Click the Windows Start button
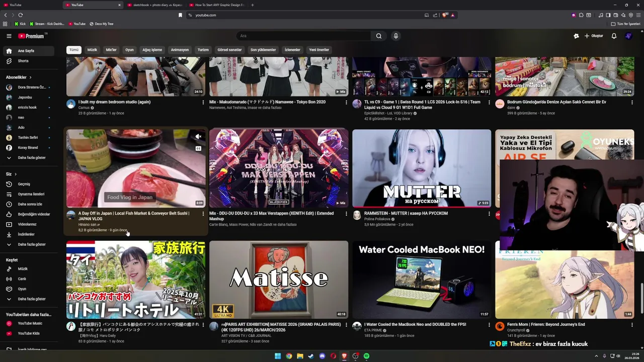The image size is (644, 362). tap(278, 356)
